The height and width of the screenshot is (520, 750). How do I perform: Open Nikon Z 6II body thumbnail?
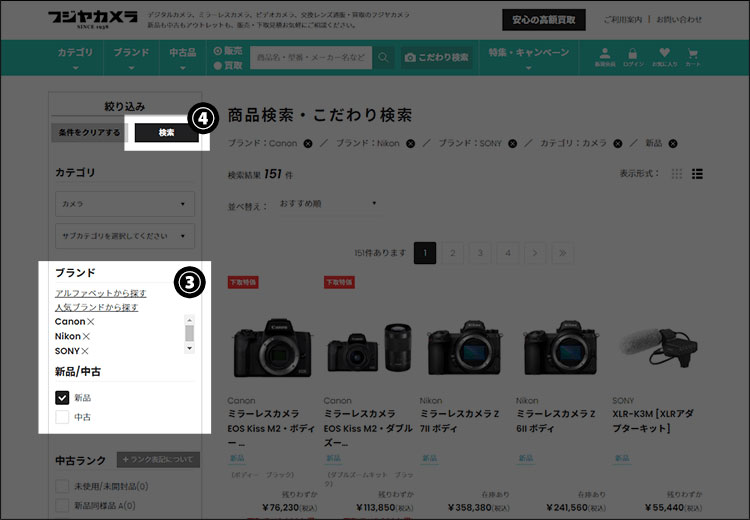[560, 348]
